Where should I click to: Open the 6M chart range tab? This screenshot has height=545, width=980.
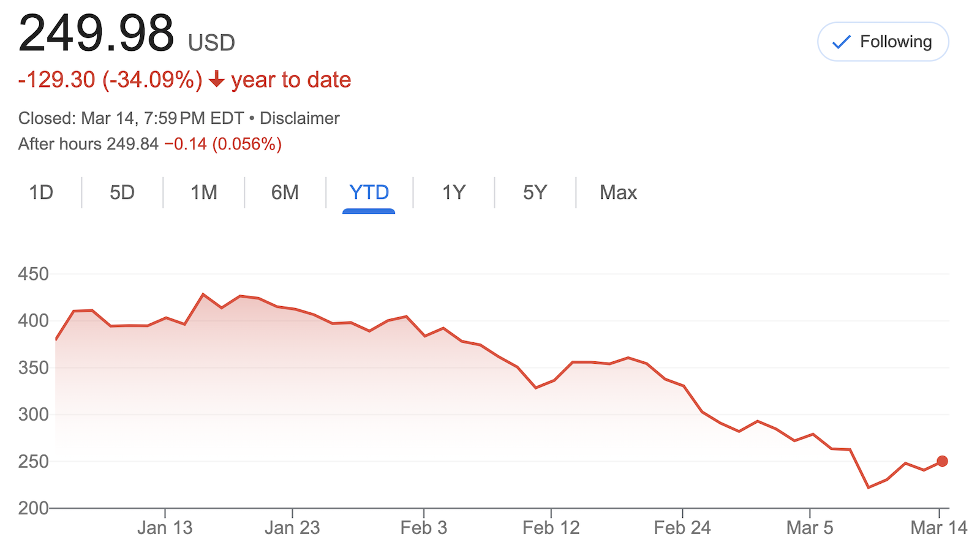point(285,193)
